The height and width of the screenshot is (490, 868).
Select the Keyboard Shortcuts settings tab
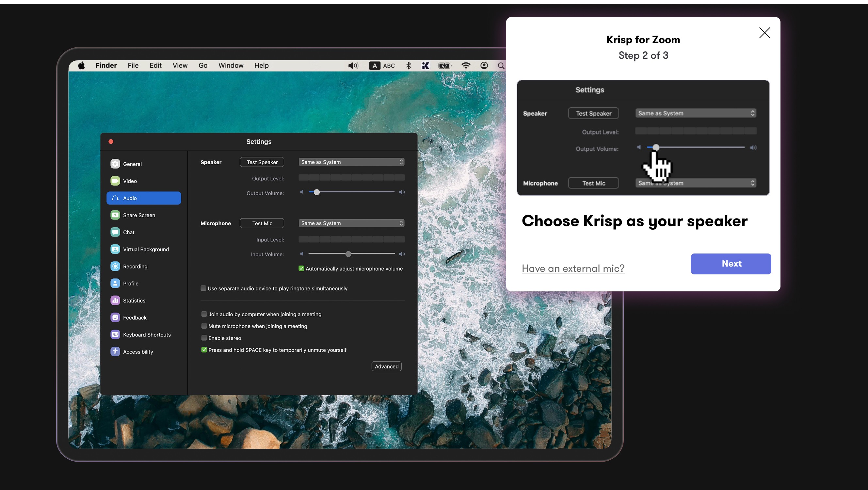pyautogui.click(x=144, y=335)
